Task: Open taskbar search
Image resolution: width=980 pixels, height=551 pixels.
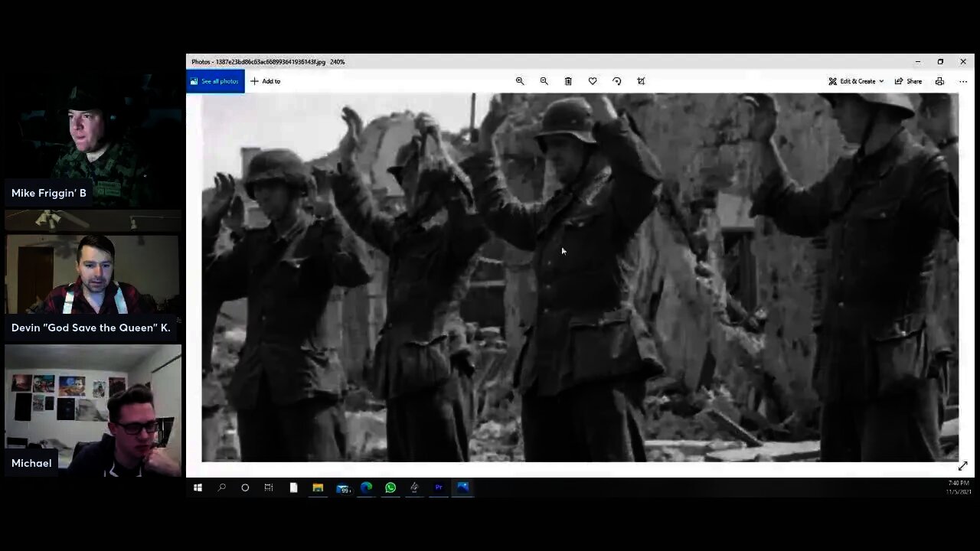Action: [x=222, y=487]
